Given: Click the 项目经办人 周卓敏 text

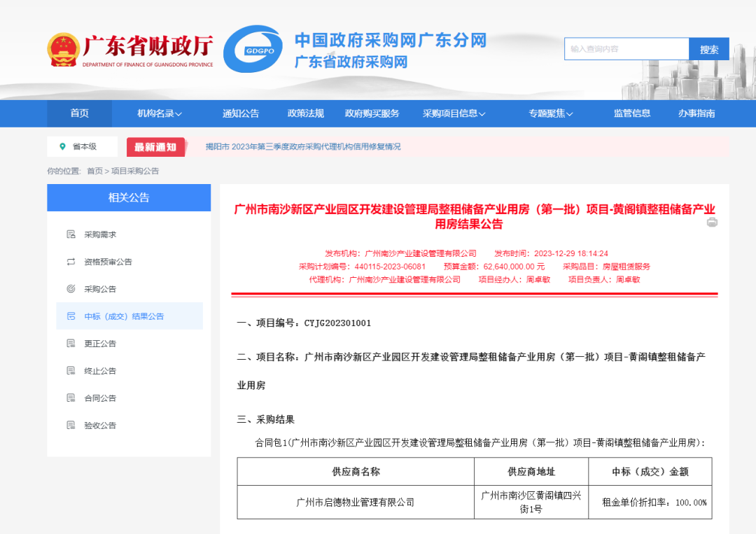Looking at the screenshot, I should (514, 279).
